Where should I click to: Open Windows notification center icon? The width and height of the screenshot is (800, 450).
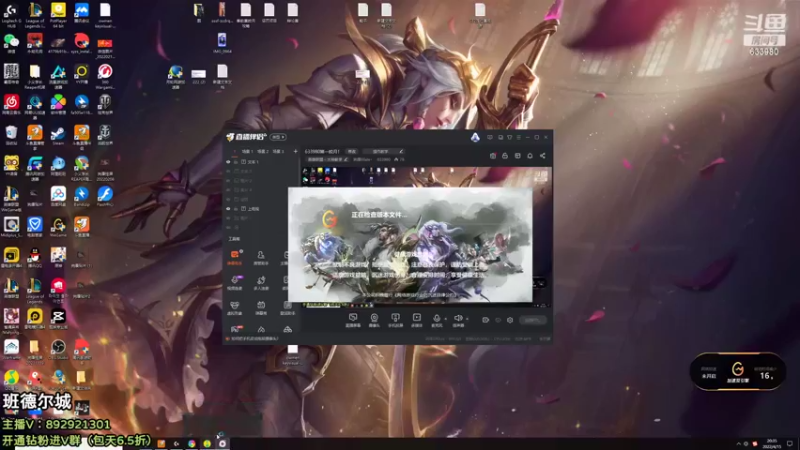(790, 443)
